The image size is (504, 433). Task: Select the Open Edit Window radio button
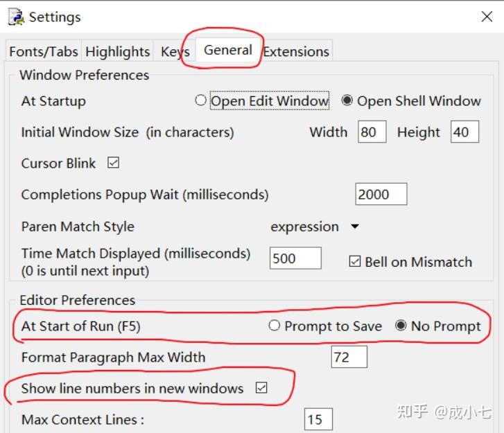tap(200, 100)
